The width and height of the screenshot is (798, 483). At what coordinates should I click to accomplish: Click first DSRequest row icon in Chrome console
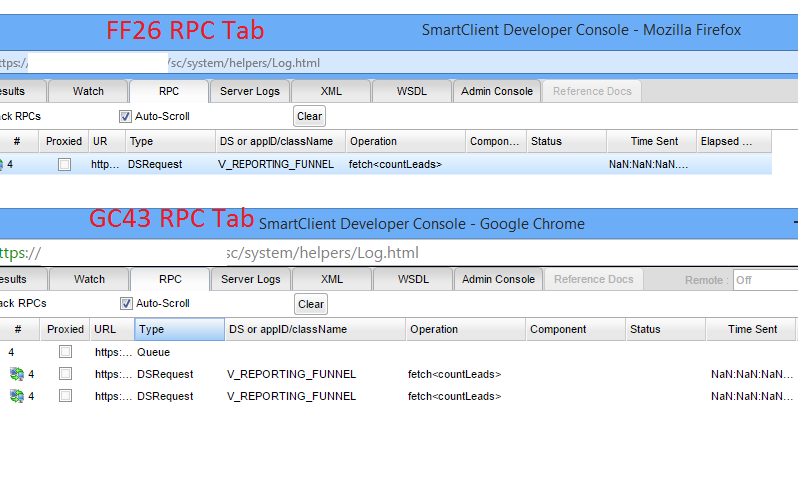(x=16, y=374)
